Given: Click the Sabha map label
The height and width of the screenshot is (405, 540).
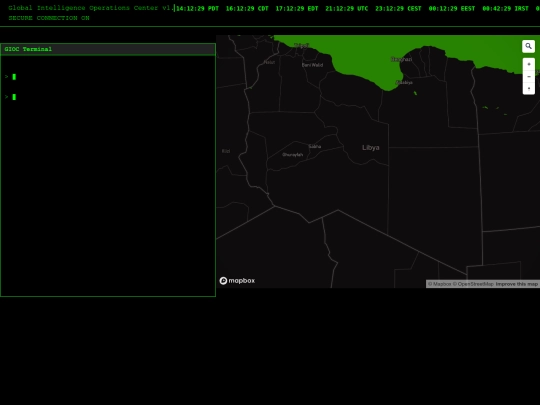Looking at the screenshot, I should (x=315, y=146).
